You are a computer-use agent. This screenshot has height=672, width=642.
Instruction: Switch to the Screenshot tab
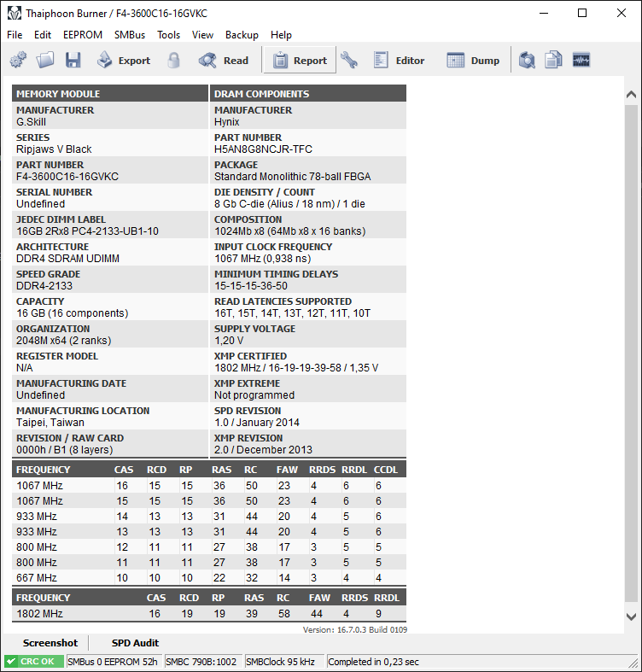point(50,643)
